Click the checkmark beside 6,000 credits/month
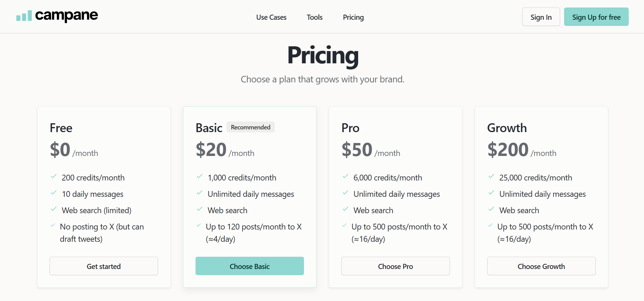 345,176
